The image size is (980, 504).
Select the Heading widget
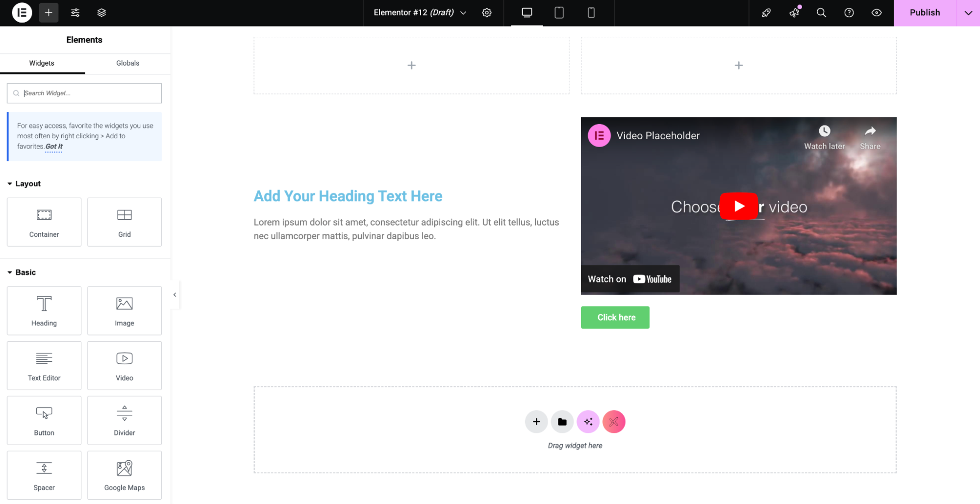pos(44,310)
